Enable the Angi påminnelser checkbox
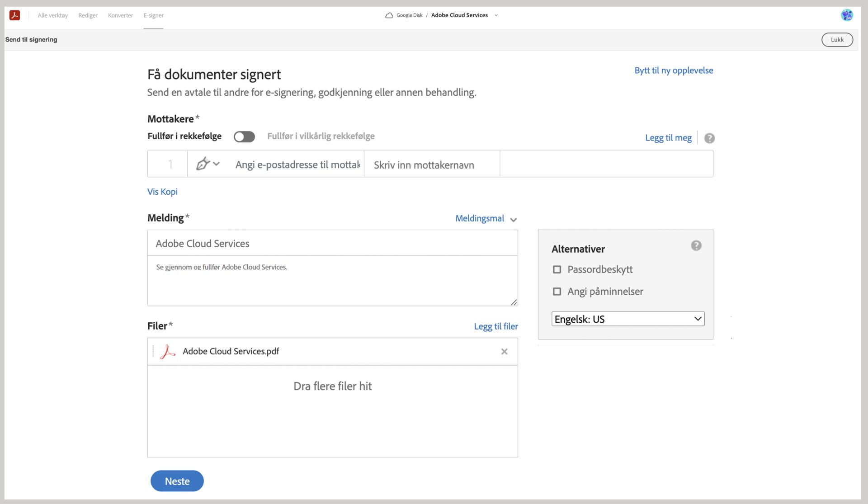Viewport: 868px width, 504px height. coord(557,292)
